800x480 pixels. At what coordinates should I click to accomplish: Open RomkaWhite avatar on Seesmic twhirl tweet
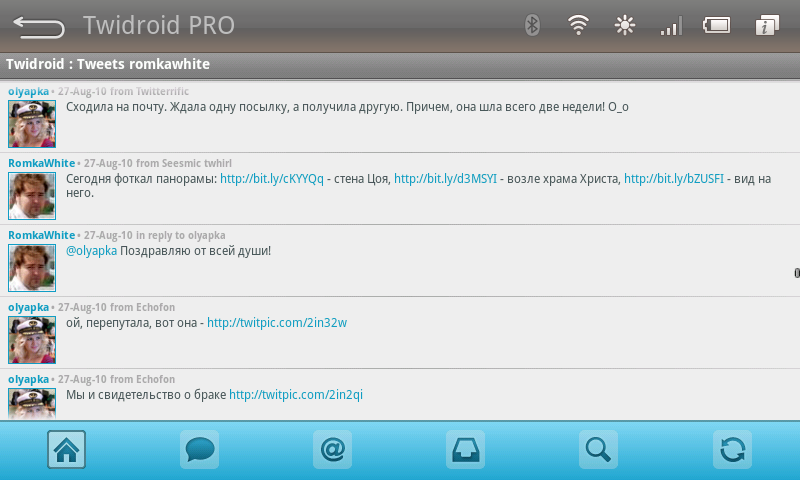pyautogui.click(x=32, y=196)
